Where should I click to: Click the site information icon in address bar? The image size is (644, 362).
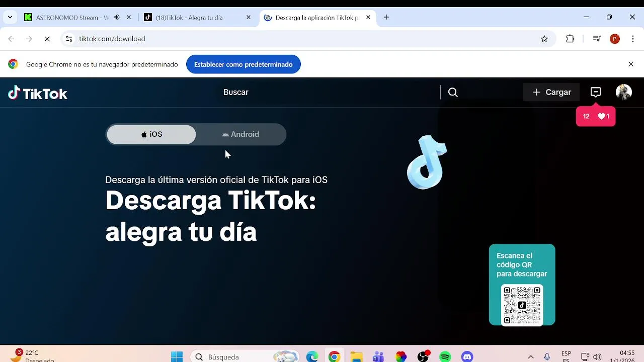pos(69,39)
